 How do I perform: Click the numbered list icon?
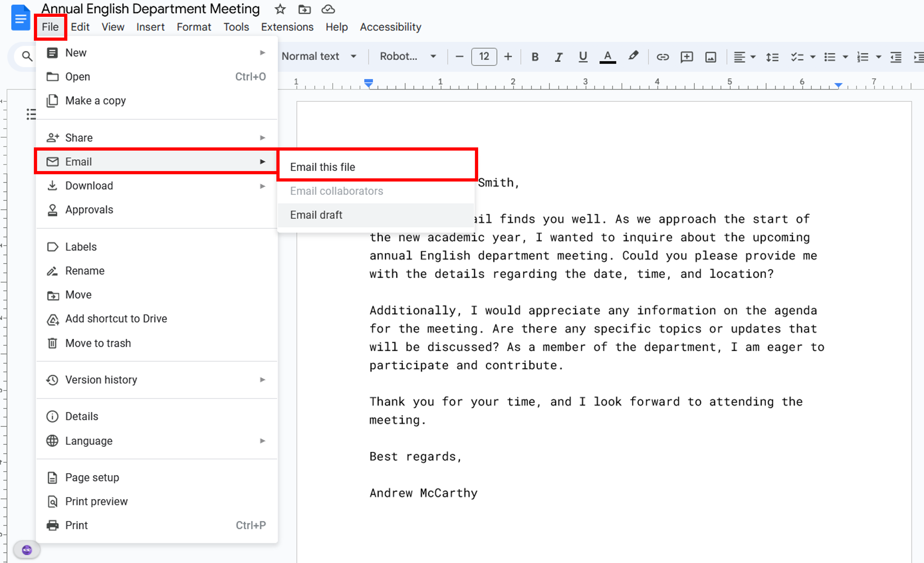click(x=863, y=57)
